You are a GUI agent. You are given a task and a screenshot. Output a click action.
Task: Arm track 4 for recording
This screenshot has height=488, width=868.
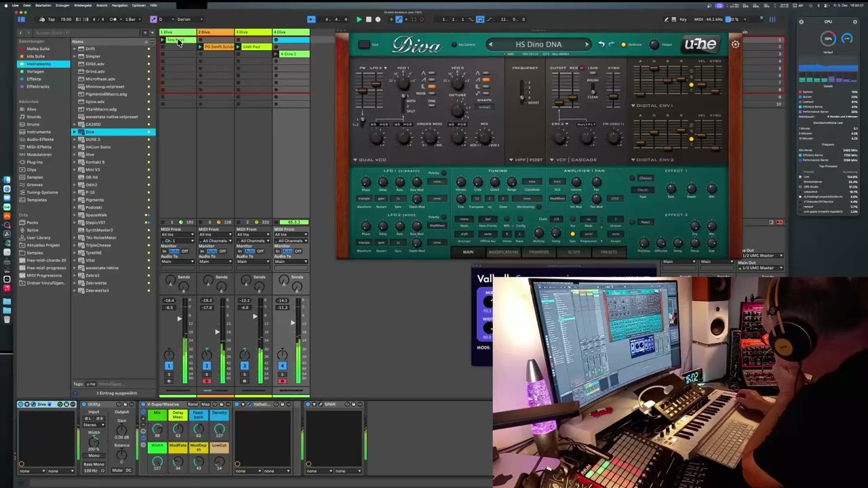pyautogui.click(x=282, y=382)
